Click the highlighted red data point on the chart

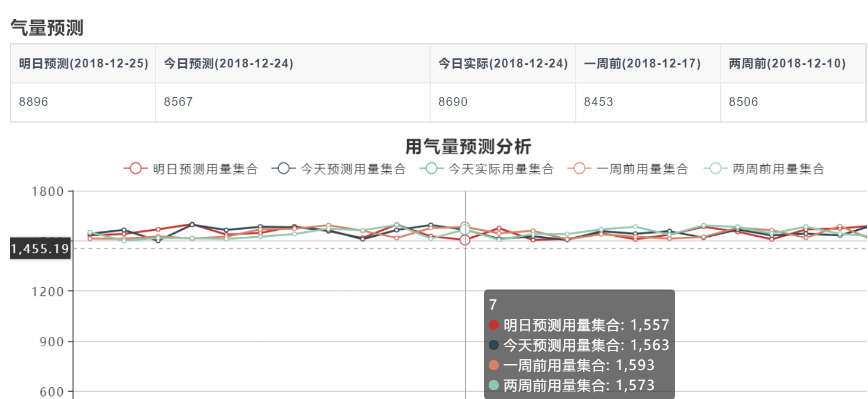click(465, 240)
